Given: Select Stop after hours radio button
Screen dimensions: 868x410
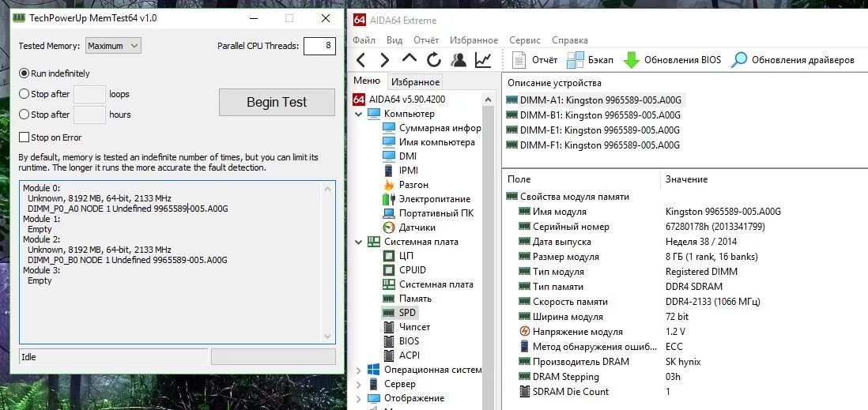Looking at the screenshot, I should click(x=24, y=115).
